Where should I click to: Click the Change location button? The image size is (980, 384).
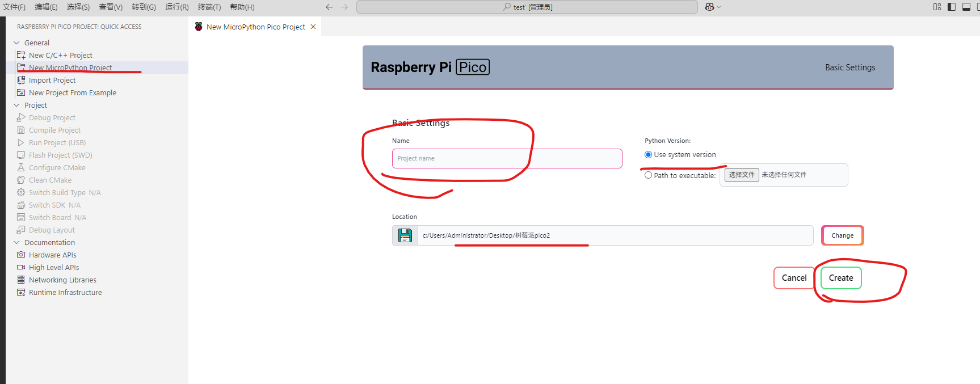click(842, 235)
